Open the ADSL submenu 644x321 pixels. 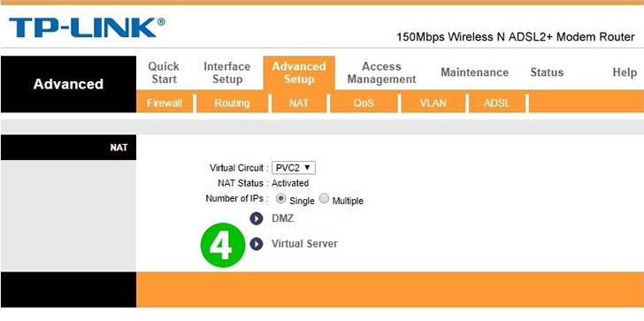click(x=497, y=103)
